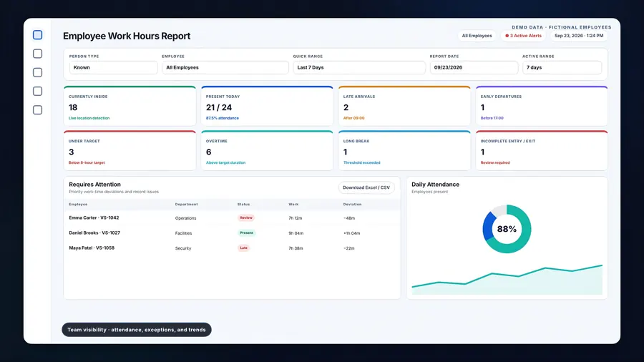This screenshot has height=362, width=644.
Task: Open the Currently Inside card
Action: click(x=130, y=106)
